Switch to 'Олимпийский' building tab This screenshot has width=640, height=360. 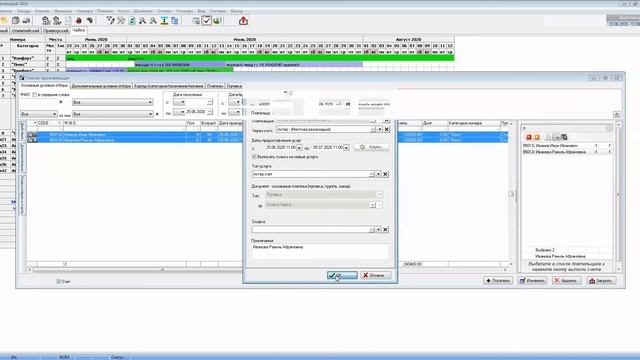pyautogui.click(x=25, y=31)
